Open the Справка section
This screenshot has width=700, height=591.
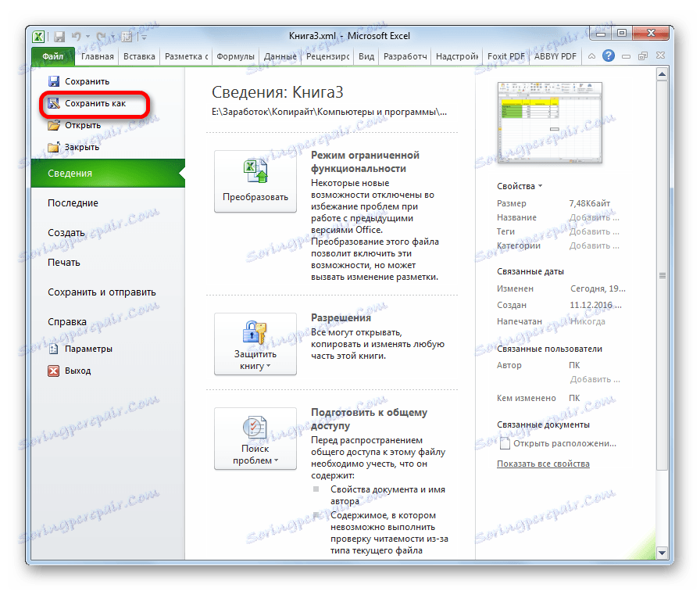point(67,321)
